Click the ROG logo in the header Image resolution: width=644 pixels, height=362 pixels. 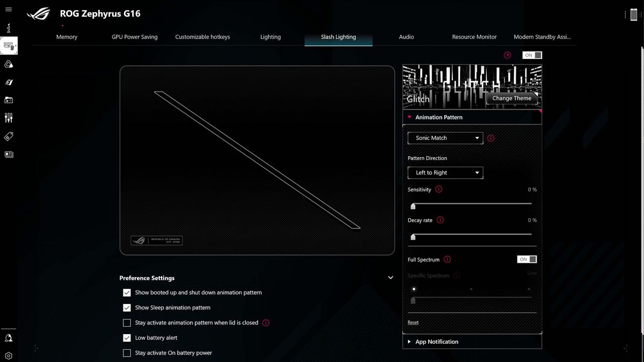pyautogui.click(x=39, y=14)
